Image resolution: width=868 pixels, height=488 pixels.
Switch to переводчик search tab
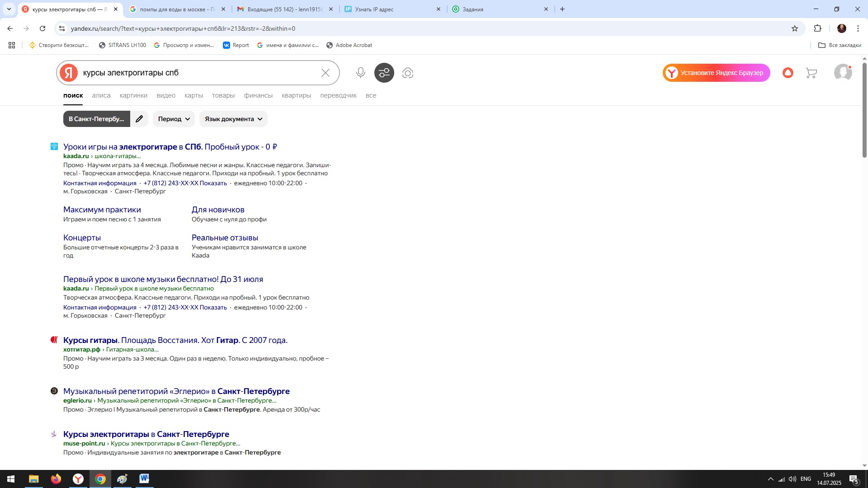pos(338,95)
